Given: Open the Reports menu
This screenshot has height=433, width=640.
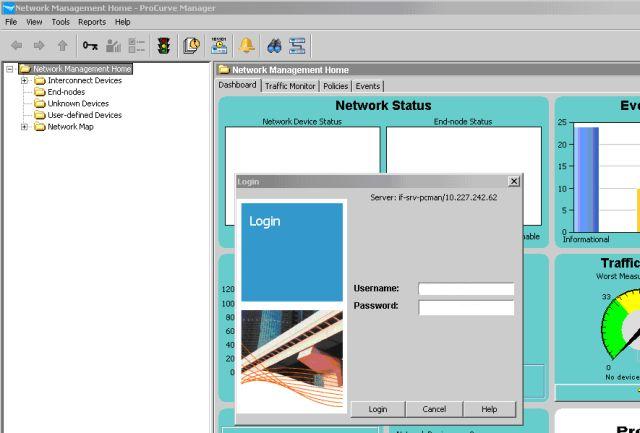Looking at the screenshot, I should (92, 21).
